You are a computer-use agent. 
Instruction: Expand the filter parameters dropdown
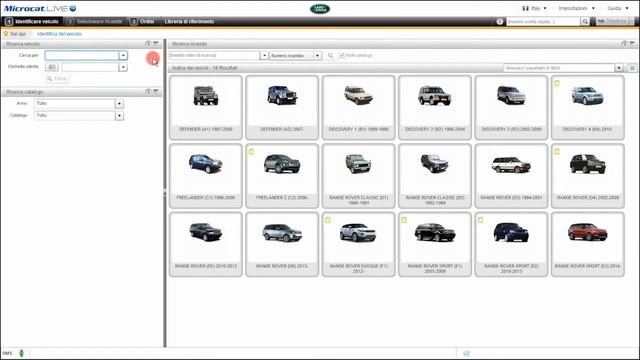(619, 68)
